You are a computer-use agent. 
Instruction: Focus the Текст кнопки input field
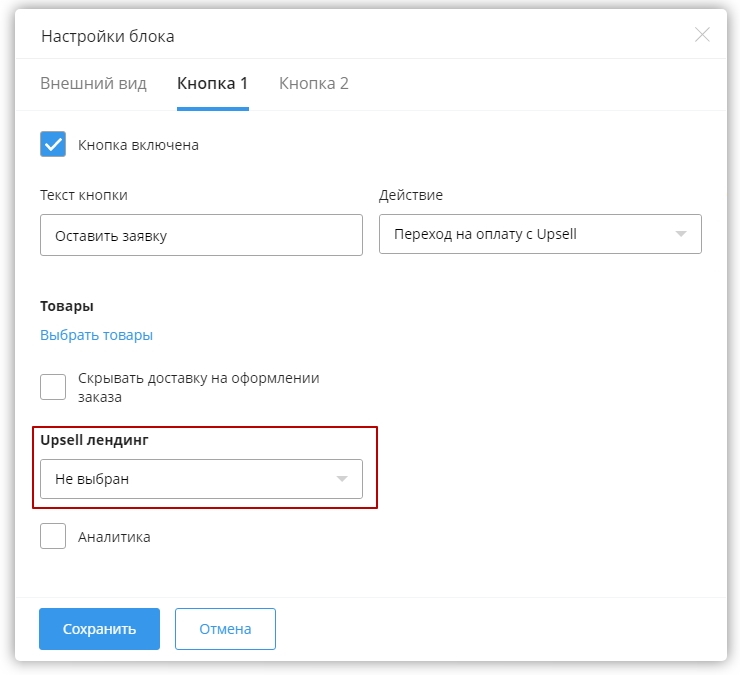click(x=201, y=235)
